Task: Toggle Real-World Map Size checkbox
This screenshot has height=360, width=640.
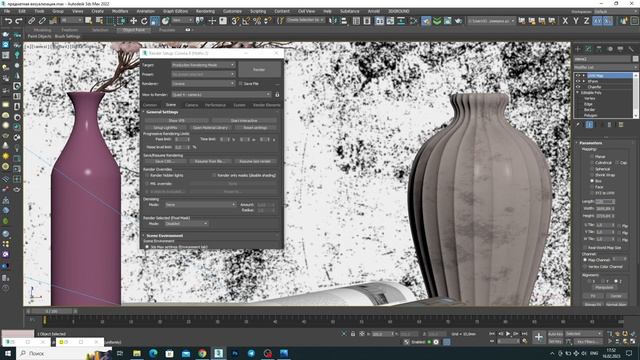Action: coord(585,247)
